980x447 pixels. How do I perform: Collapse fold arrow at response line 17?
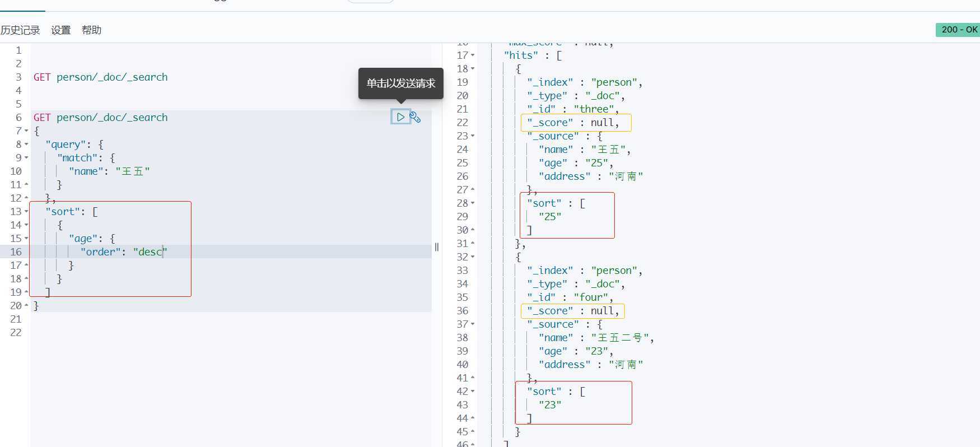tap(473, 55)
